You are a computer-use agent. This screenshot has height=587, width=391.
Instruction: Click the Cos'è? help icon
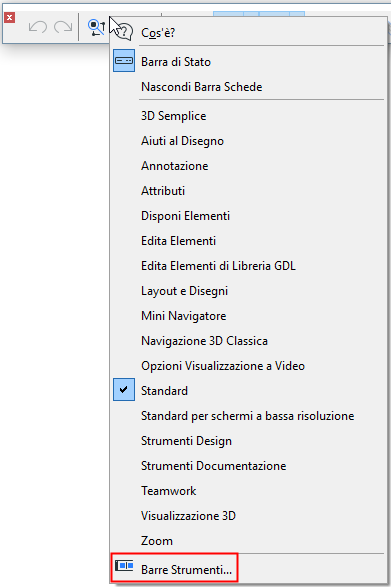[124, 31]
